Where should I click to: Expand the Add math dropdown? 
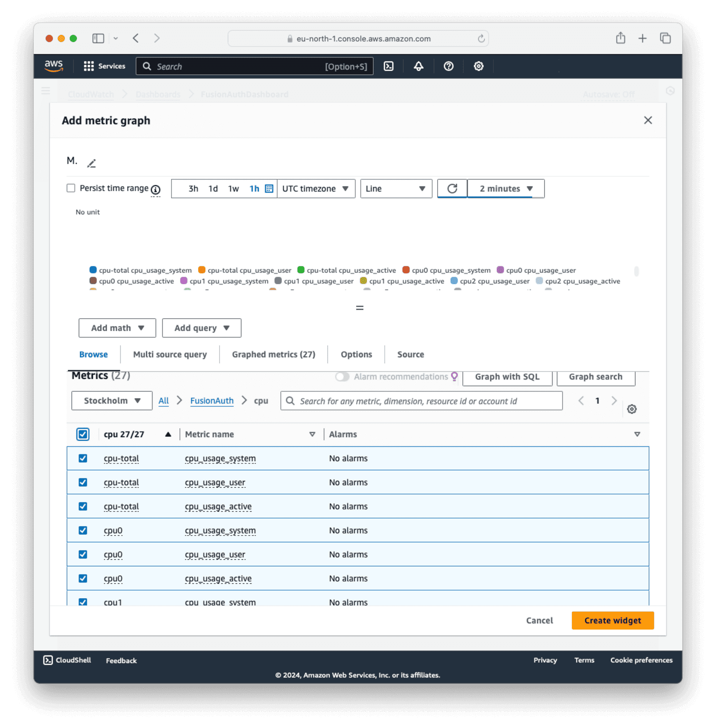coord(117,328)
